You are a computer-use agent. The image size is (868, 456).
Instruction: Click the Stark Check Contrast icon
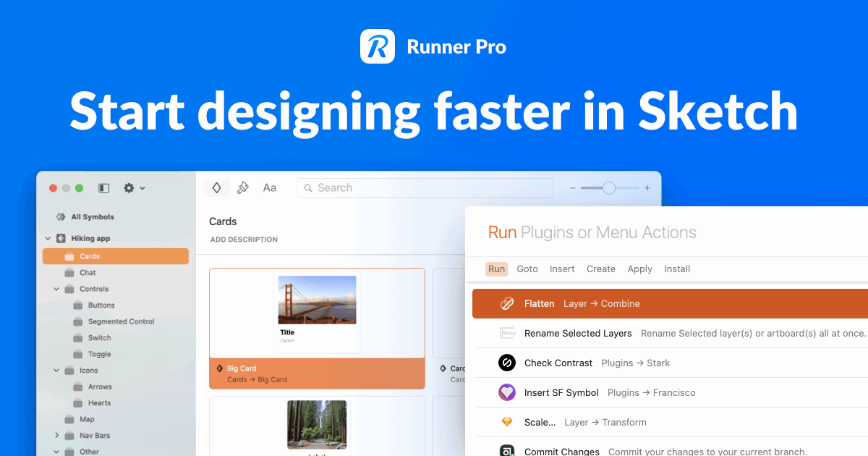[507, 363]
